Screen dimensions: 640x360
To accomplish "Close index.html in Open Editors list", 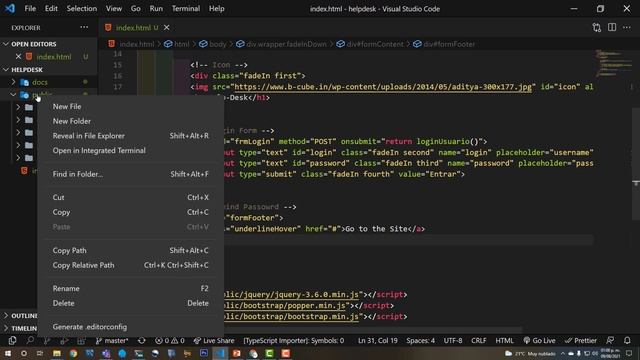I will tap(18, 56).
